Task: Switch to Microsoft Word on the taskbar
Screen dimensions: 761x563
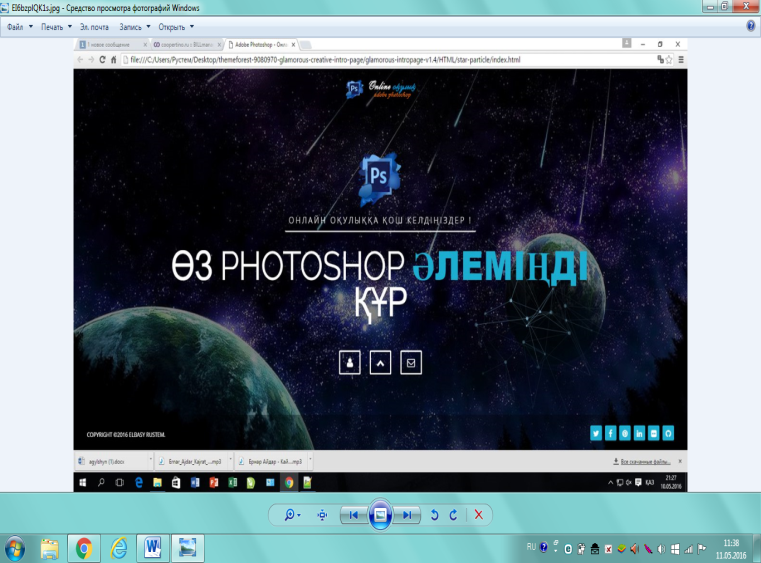Action: (153, 549)
